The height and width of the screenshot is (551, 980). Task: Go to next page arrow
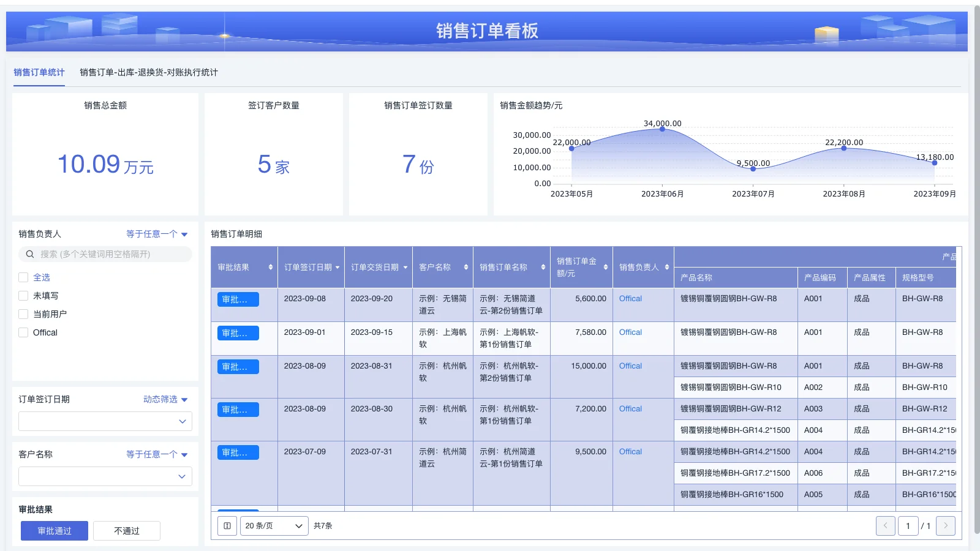click(x=946, y=526)
